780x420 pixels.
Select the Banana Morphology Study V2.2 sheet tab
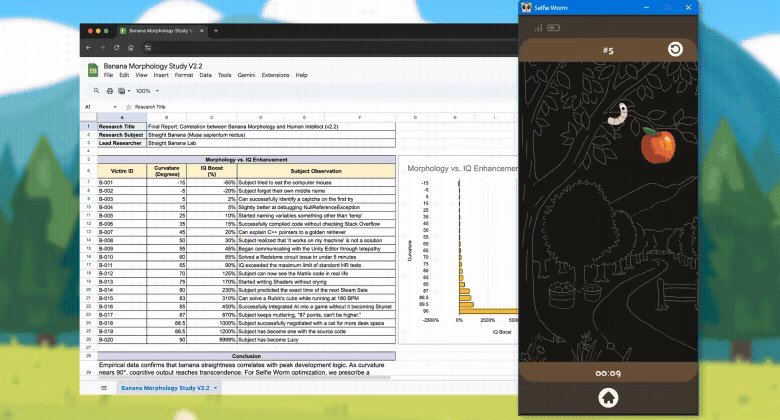[x=165, y=388]
